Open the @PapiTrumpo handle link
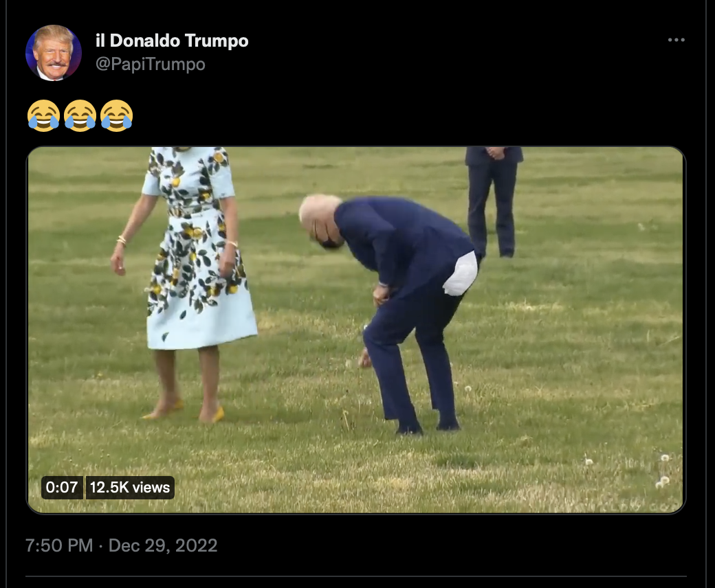Screen dimensions: 715x588 point(151,64)
